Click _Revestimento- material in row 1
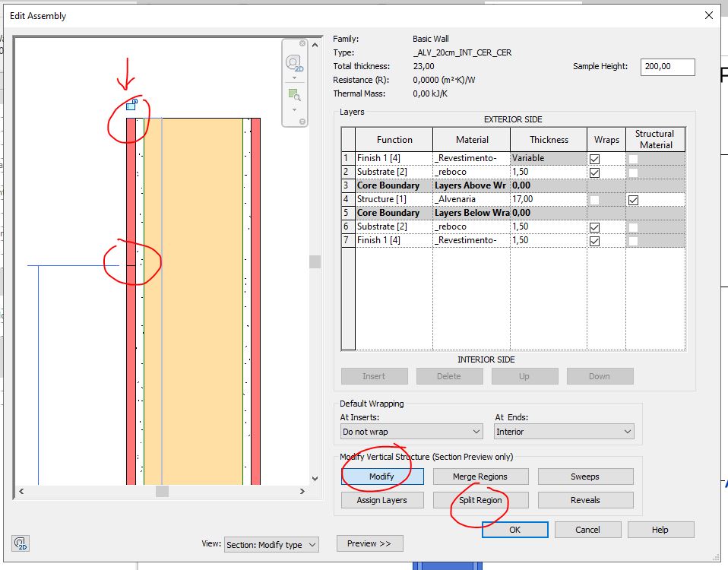Image resolution: width=728 pixels, height=570 pixels. (472, 158)
